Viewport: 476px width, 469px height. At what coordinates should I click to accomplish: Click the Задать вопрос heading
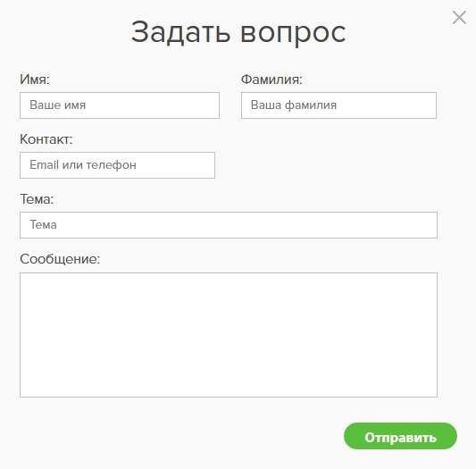[x=238, y=32]
